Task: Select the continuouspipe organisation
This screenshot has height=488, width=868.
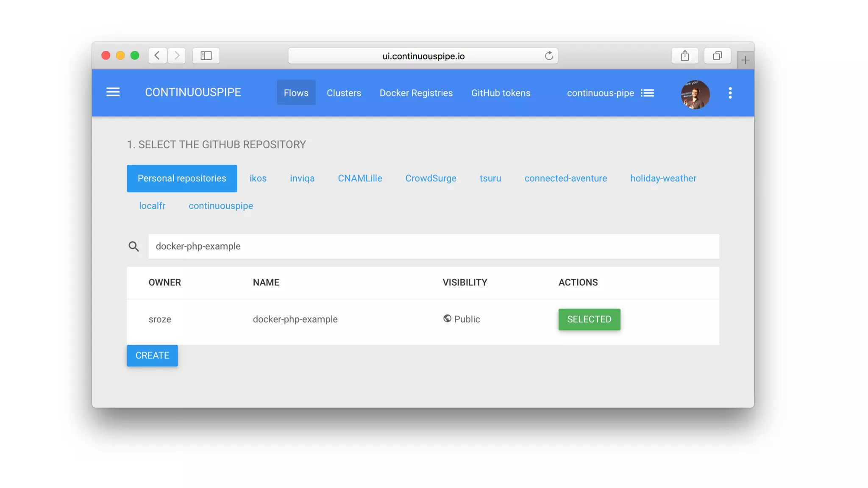Action: pos(221,206)
